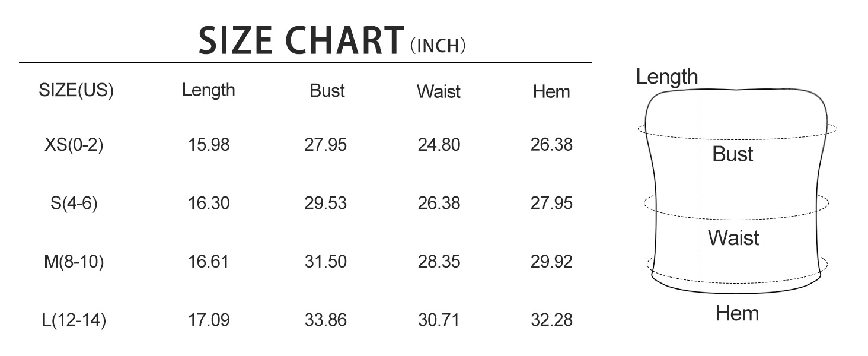Select the SIZE(US) column header
This screenshot has width=868, height=356.
(x=76, y=91)
